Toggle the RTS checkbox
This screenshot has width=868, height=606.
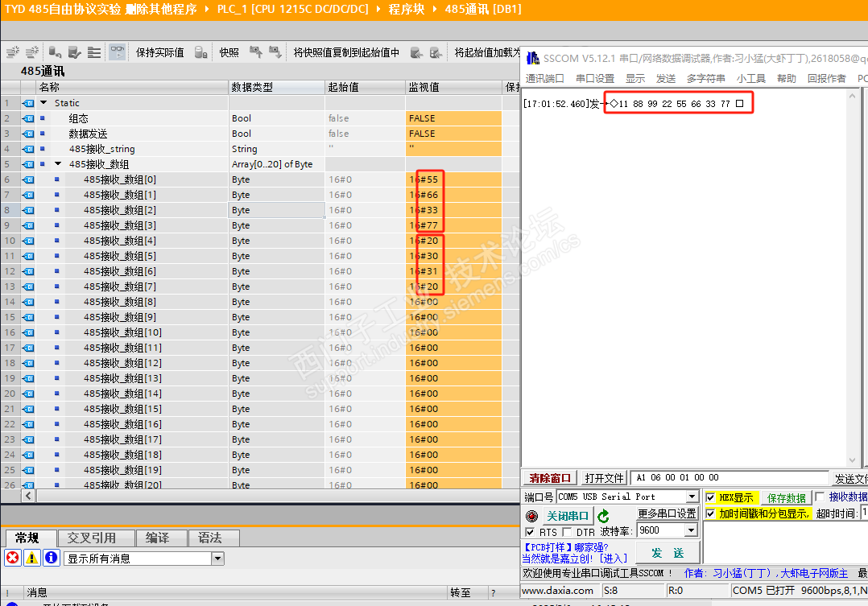pos(530,532)
